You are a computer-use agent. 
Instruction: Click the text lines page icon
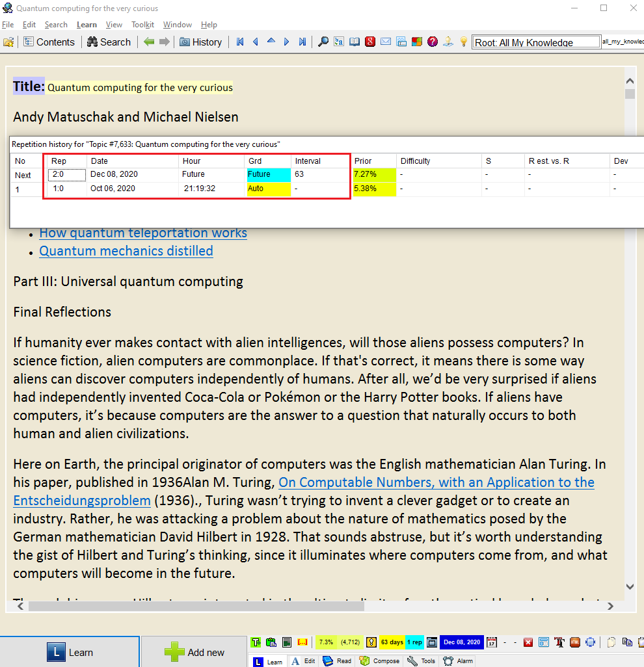click(287, 642)
